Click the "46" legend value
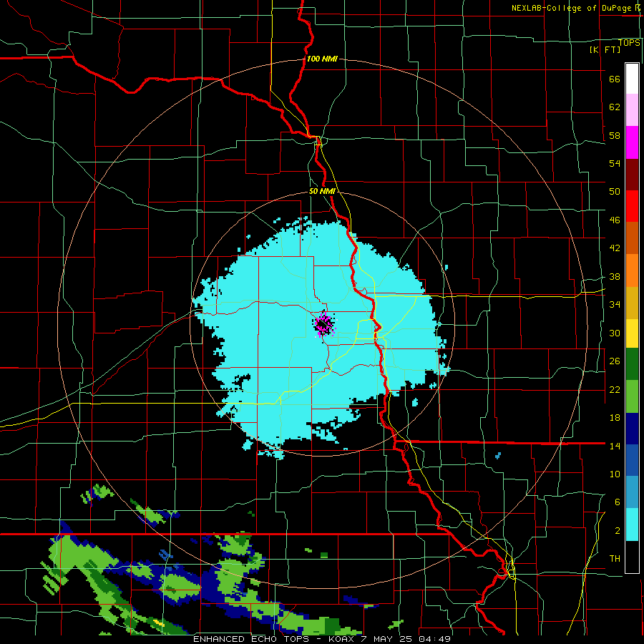Image resolution: width=644 pixels, height=644 pixels. (615, 220)
